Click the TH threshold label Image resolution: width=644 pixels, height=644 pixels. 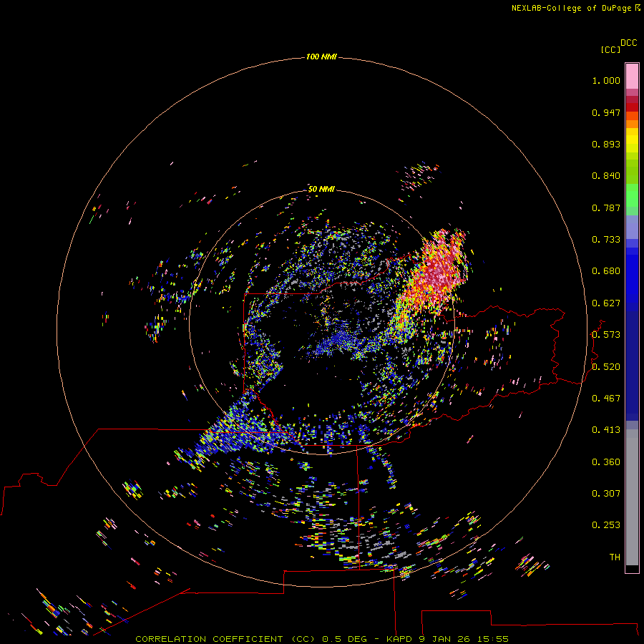615,557
